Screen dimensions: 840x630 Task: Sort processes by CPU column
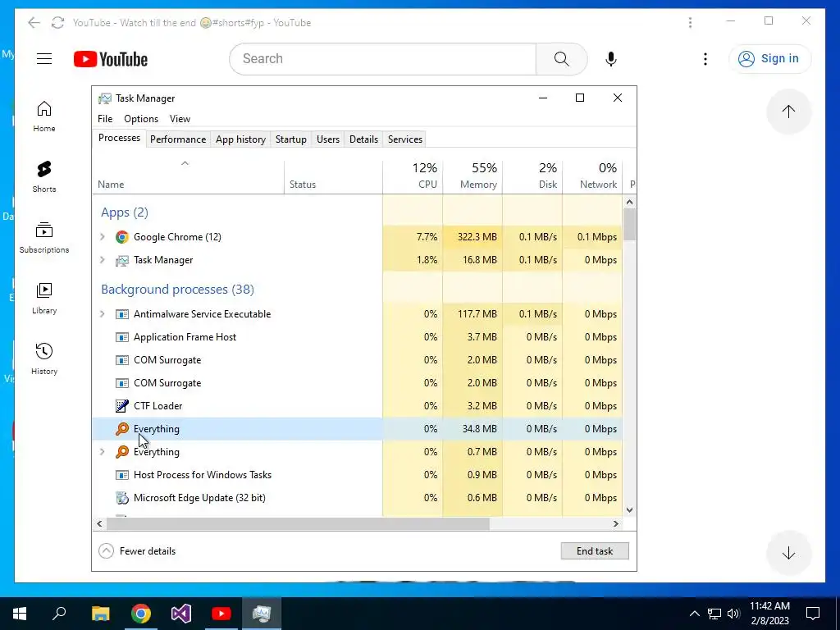[413, 177]
